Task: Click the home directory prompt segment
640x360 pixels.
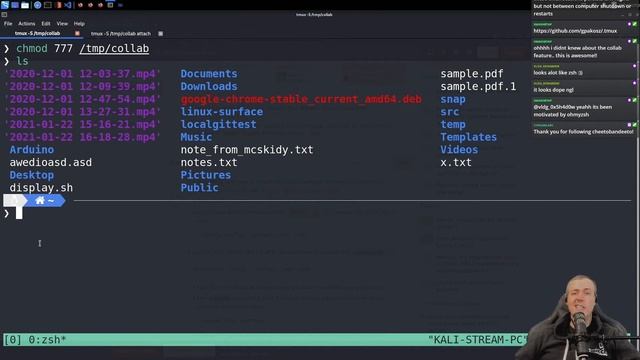Action: pyautogui.click(x=45, y=200)
